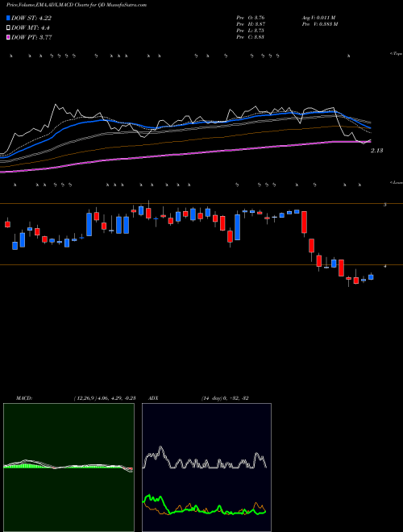Click the tall red candle starting the sell-off

pyautogui.click(x=305, y=222)
